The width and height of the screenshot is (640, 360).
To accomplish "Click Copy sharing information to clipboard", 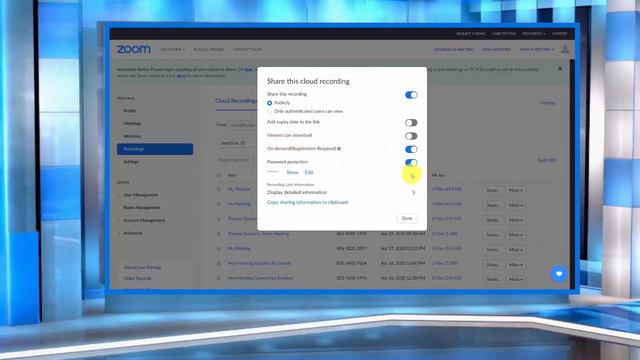I will [x=307, y=202].
